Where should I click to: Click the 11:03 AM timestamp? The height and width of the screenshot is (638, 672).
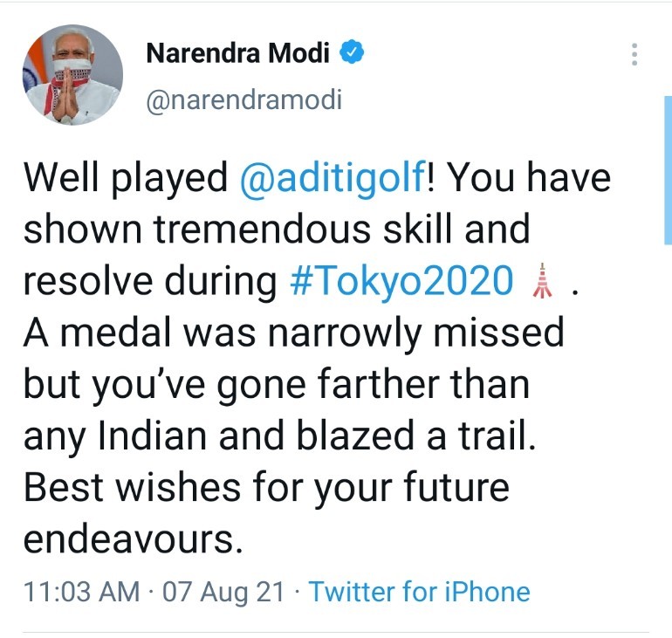coord(81,592)
